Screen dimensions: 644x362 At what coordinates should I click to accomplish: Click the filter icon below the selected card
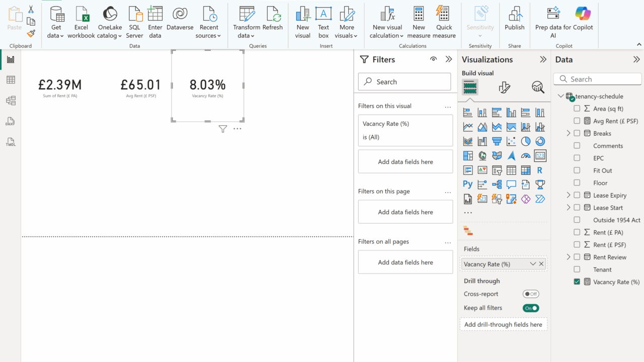(223, 129)
